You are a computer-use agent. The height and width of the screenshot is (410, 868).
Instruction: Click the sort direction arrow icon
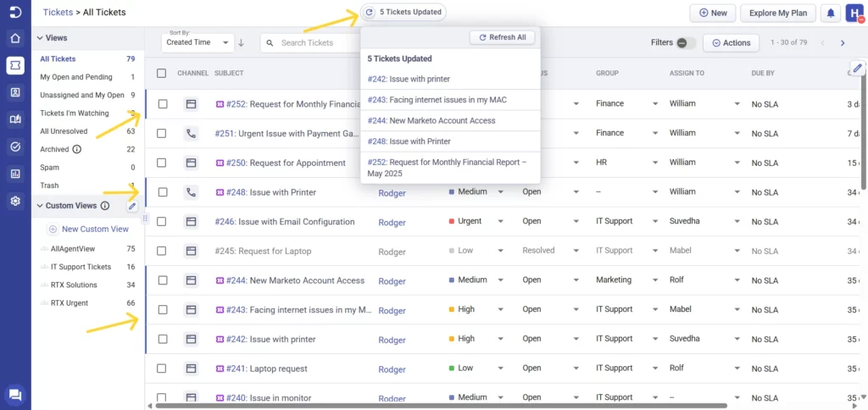pyautogui.click(x=242, y=42)
